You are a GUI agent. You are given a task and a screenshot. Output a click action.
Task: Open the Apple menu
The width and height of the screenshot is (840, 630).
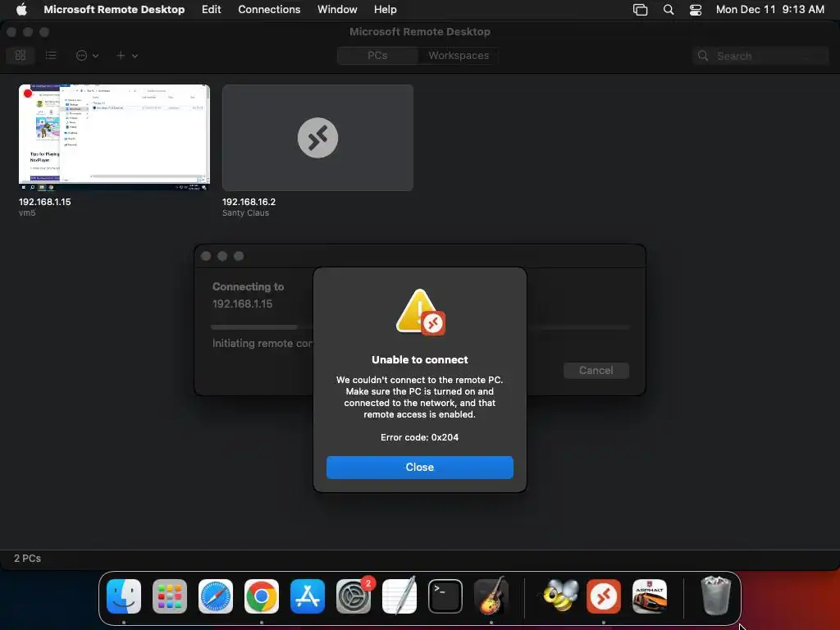[21, 9]
